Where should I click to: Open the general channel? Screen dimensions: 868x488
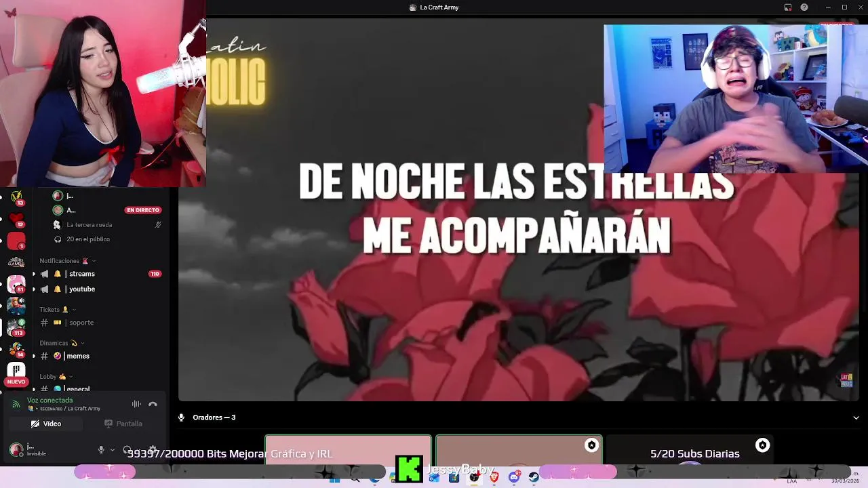click(x=99, y=388)
